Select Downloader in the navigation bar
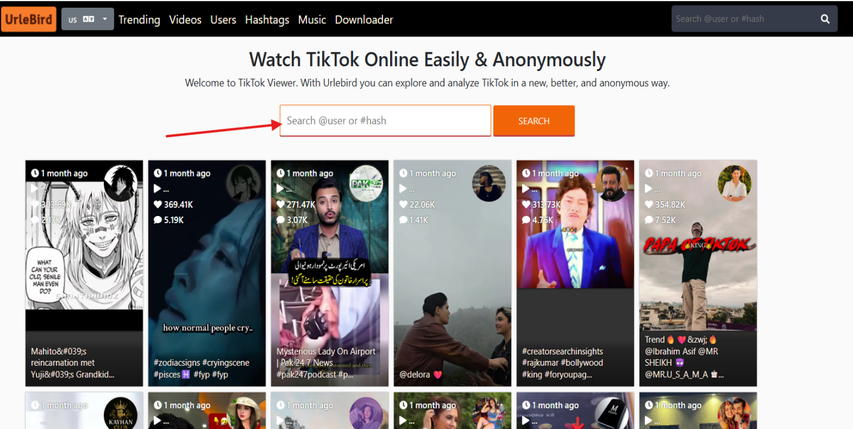Viewport: 853px width, 429px height. pyautogui.click(x=364, y=19)
